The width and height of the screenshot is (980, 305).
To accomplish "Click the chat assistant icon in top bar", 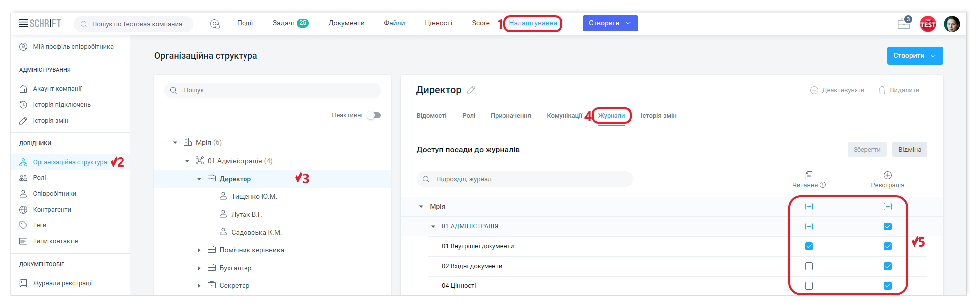I will (215, 24).
